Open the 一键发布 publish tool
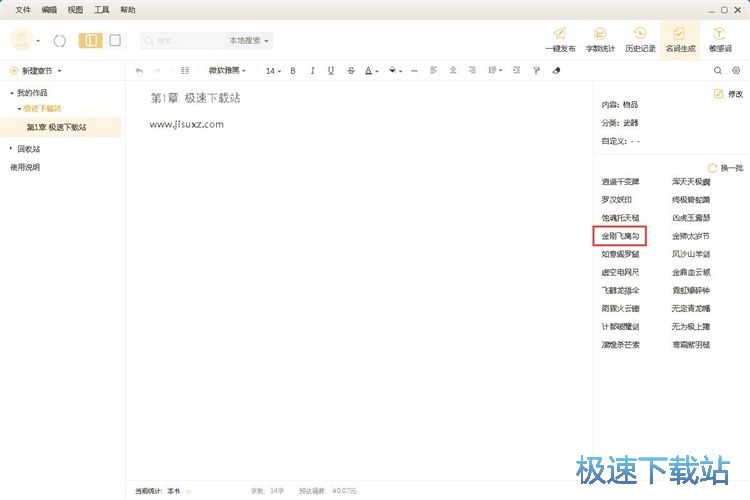The image size is (750, 500). pos(560,40)
